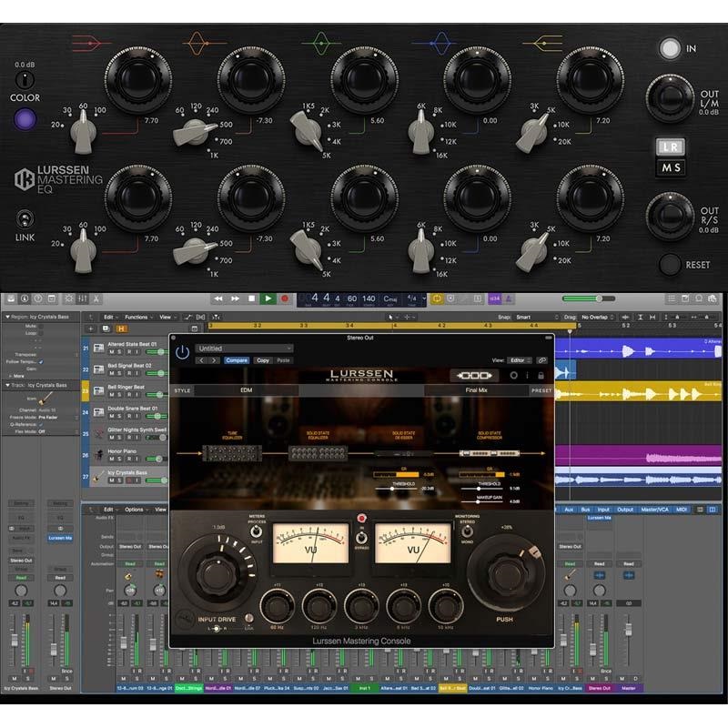Screen dimensions: 728x728
Task: Collapse the Track Icy Crystals Bass inspector
Action: click(7, 385)
